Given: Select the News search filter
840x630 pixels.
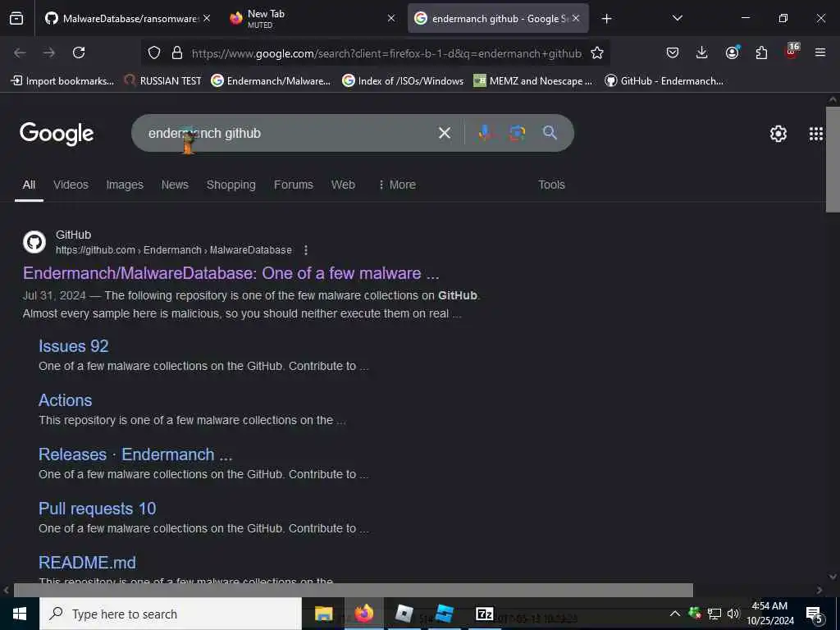Looking at the screenshot, I should click(175, 185).
